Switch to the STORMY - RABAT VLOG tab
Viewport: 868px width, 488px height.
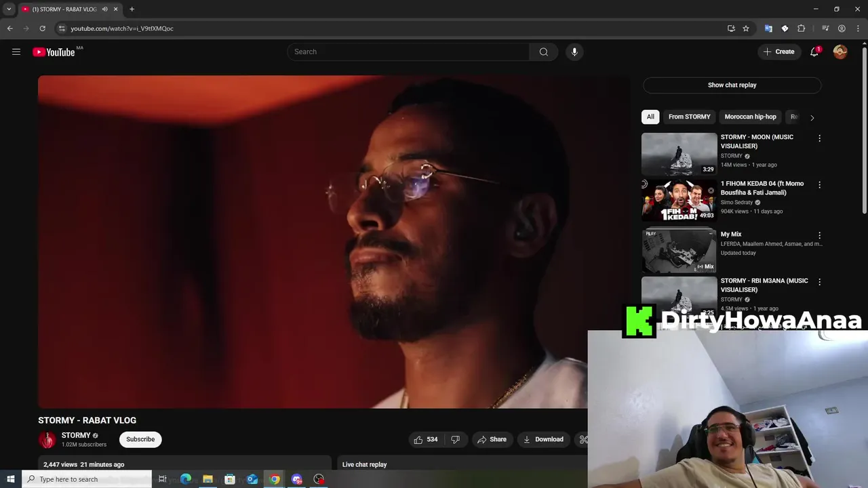64,9
